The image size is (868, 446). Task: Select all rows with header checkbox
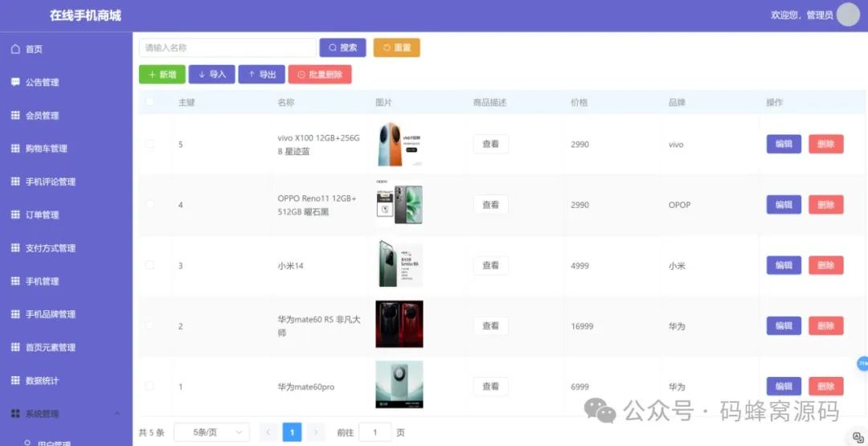[x=149, y=102]
